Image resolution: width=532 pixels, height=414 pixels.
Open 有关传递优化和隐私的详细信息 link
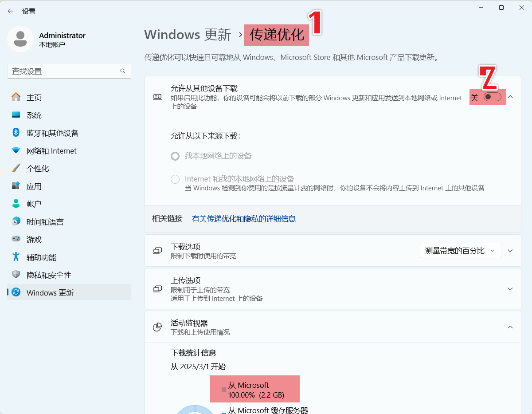click(244, 219)
